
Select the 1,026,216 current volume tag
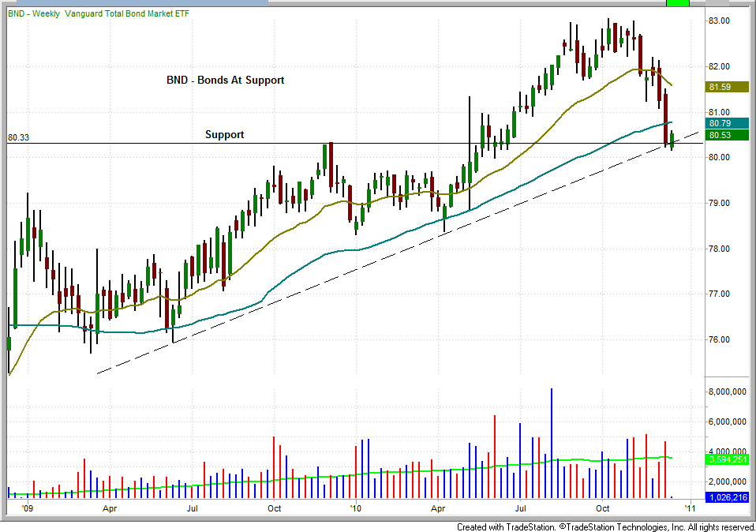click(727, 497)
